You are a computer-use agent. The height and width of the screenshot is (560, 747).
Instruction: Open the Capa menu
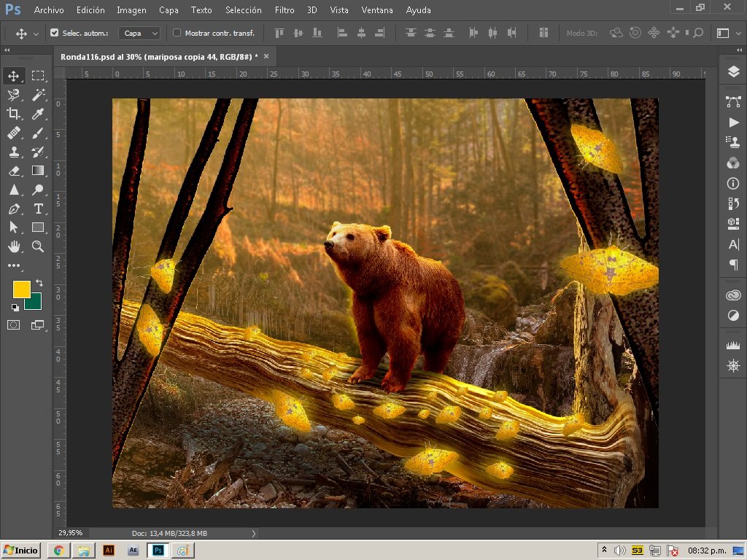point(169,10)
